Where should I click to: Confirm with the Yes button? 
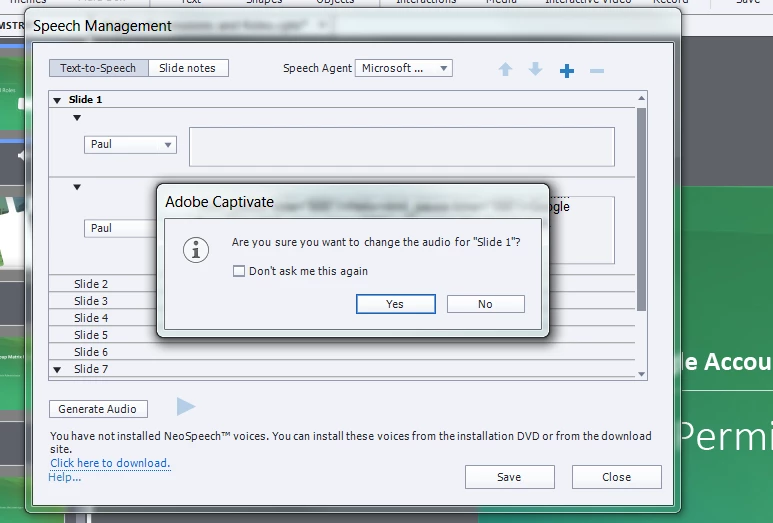(x=395, y=304)
